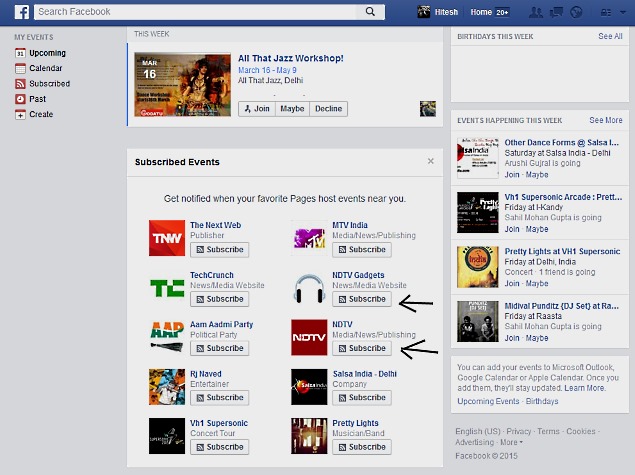The width and height of the screenshot is (635, 475).
Task: Click the red NDTV logo
Action: 309,337
